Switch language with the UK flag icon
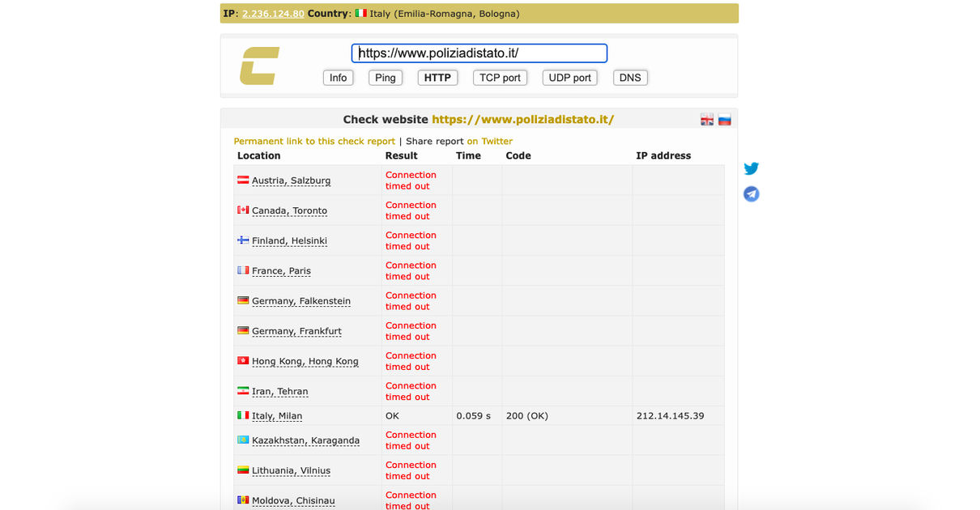This screenshot has height=510, width=980. [707, 120]
